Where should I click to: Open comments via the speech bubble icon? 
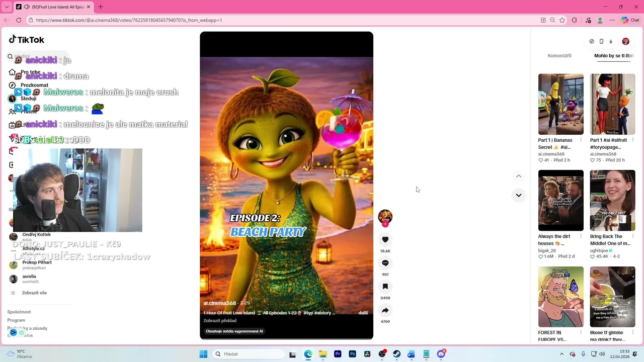click(x=385, y=263)
